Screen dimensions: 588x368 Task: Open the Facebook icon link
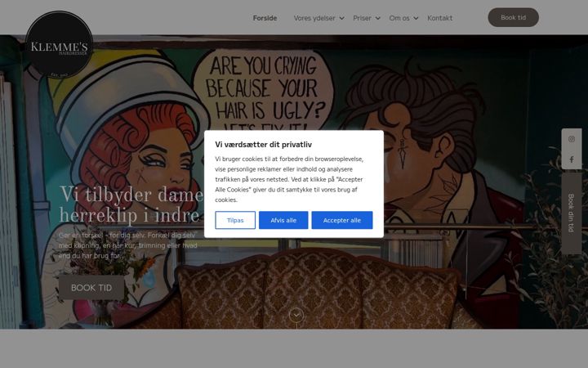pyautogui.click(x=571, y=159)
